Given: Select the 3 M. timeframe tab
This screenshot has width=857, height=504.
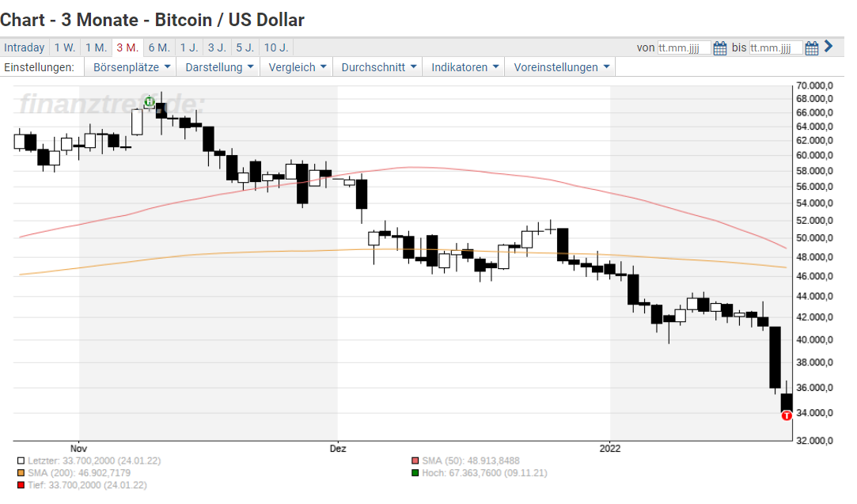Looking at the screenshot, I should click(127, 47).
